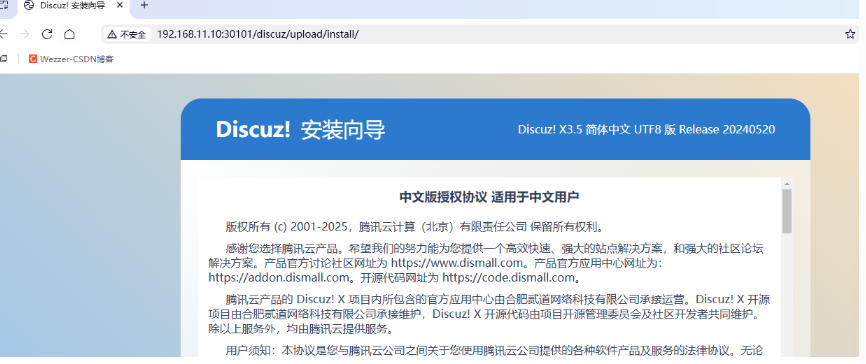The width and height of the screenshot is (866, 364).
Task: Click the Discuz! 安装向导 header title
Action: tap(300, 130)
